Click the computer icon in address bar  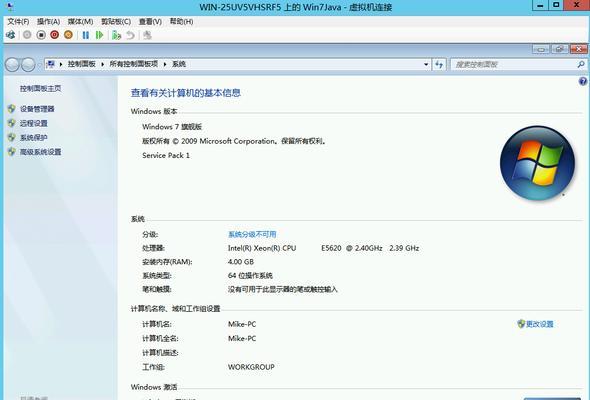(51, 64)
